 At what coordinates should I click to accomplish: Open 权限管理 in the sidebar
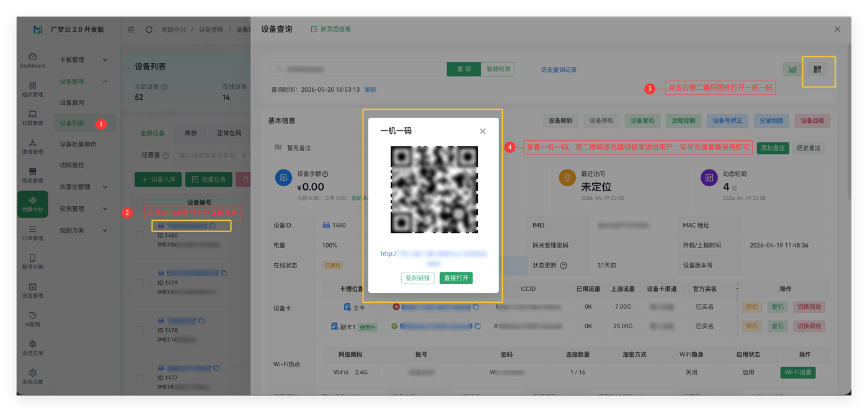pyautogui.click(x=32, y=118)
